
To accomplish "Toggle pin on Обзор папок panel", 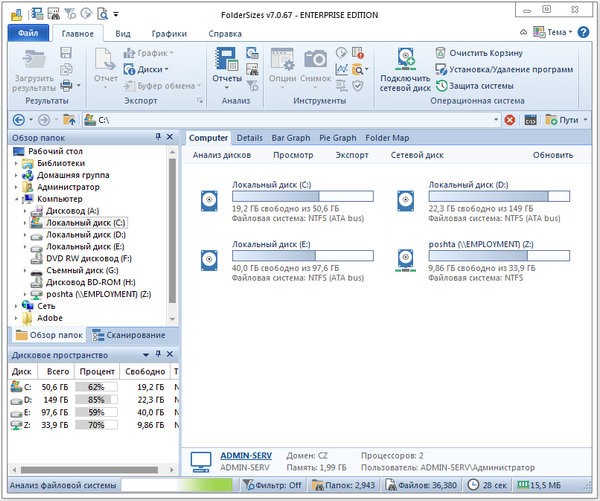I will 157,137.
